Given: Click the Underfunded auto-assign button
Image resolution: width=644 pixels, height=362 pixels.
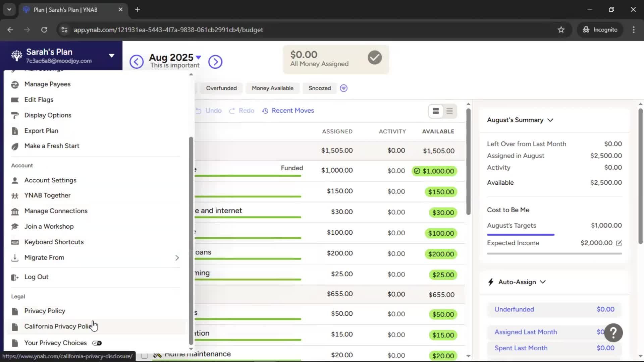Looking at the screenshot, I should tap(554, 310).
